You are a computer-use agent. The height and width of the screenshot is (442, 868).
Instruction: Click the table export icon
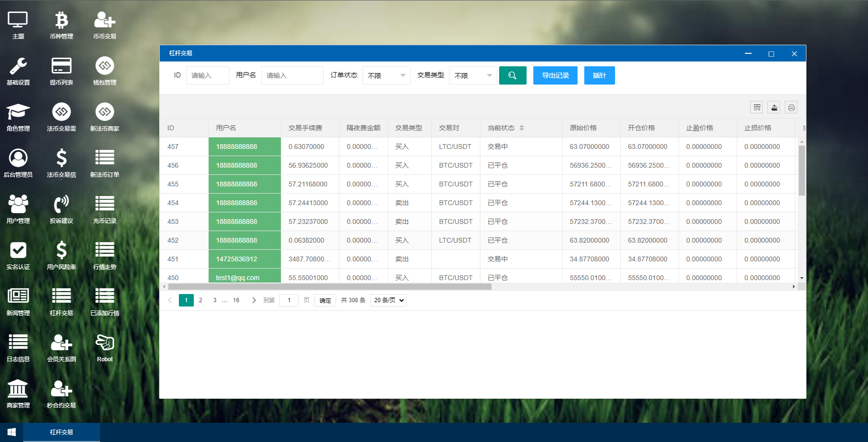click(x=774, y=107)
